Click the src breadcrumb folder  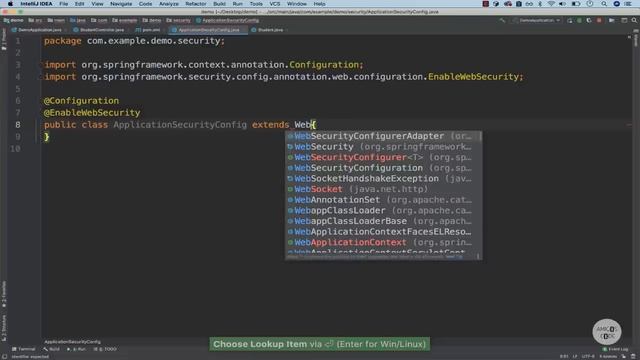point(36,20)
